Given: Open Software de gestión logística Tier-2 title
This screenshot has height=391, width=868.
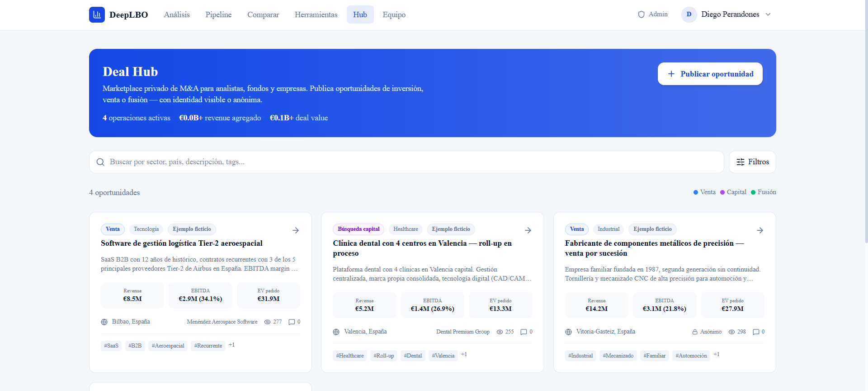Looking at the screenshot, I should 181,243.
